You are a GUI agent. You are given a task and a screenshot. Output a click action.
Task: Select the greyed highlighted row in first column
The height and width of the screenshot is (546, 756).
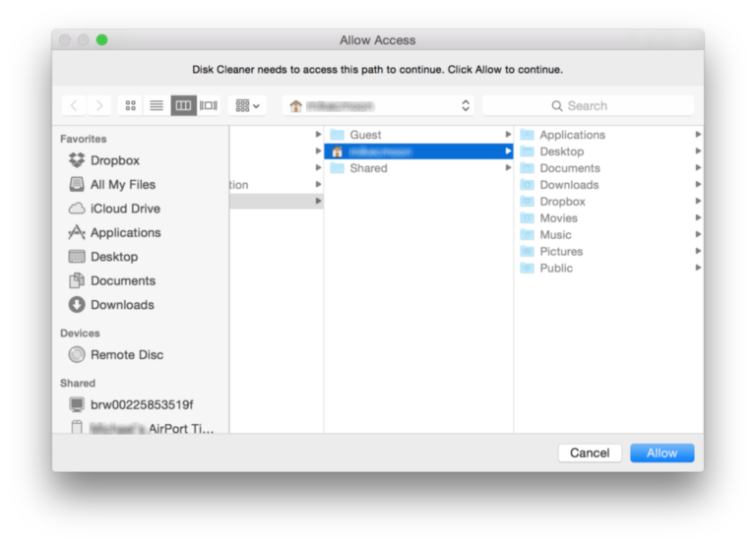[x=277, y=201]
